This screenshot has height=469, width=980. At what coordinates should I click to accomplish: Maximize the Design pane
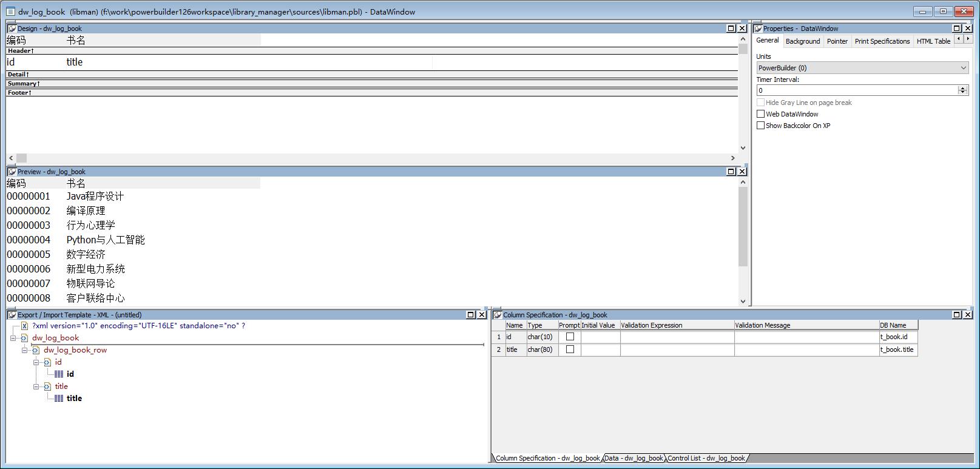[731, 29]
